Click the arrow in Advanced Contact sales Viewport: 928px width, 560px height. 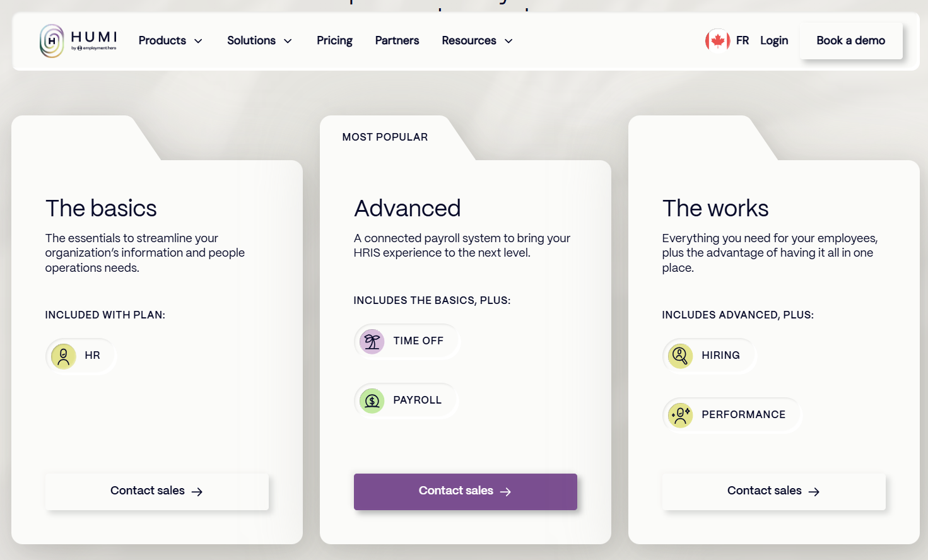505,491
